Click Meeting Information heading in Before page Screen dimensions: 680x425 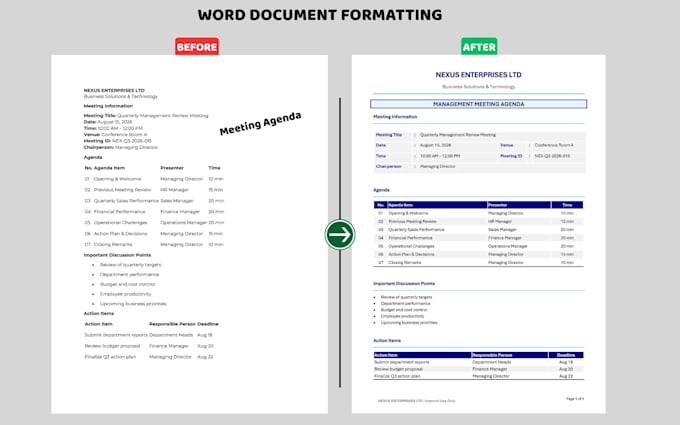click(x=108, y=106)
